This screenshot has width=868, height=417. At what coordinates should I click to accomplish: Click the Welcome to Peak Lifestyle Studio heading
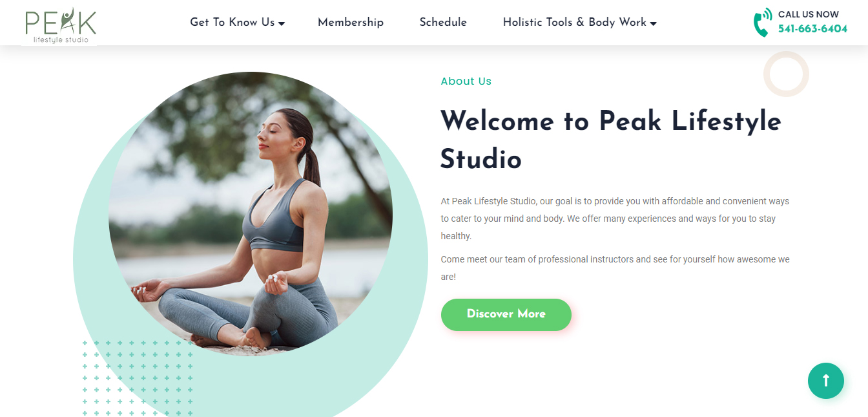click(x=611, y=140)
